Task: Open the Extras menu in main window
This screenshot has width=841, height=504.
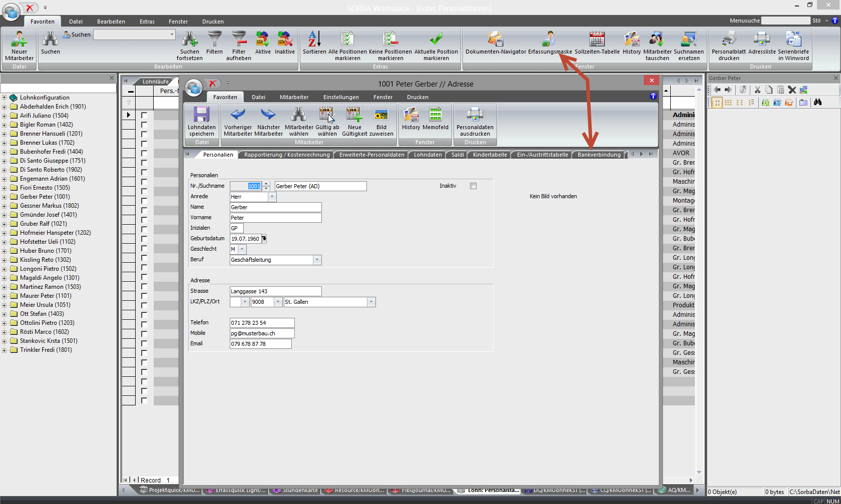Action: 147,22
